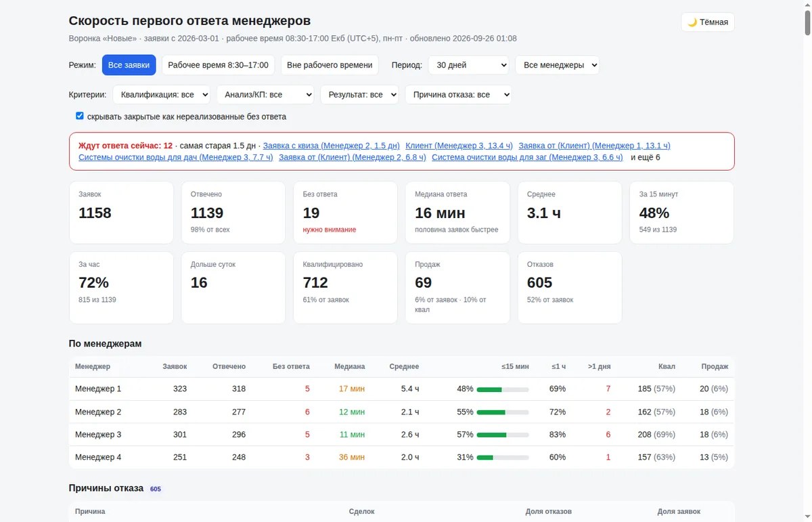Open link Заявка от (Клиент) (Менеджер 2, 6.8 ч)

[353, 157]
